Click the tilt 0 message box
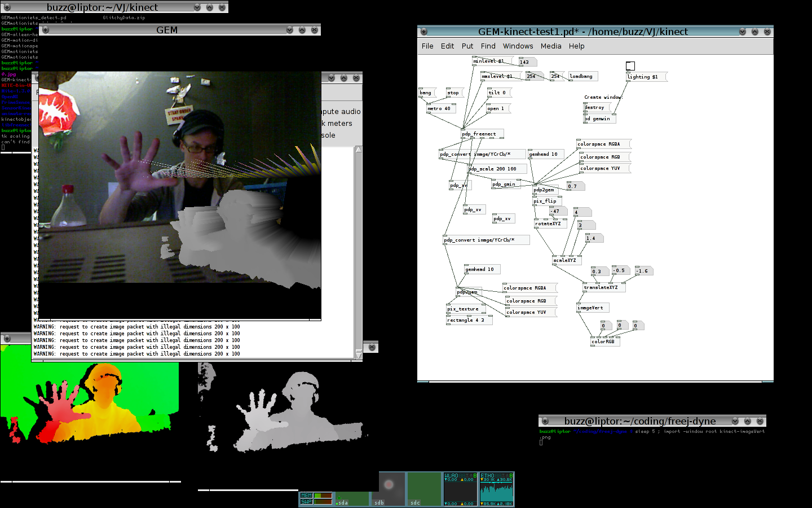Screen dimensions: 812x508 point(500,93)
